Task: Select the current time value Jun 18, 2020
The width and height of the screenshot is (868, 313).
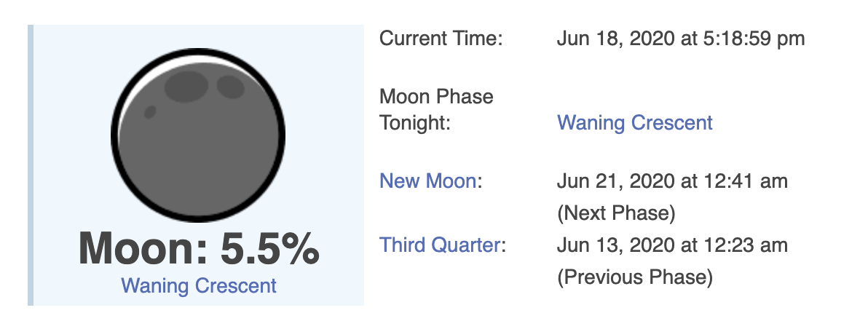Action: pos(680,38)
